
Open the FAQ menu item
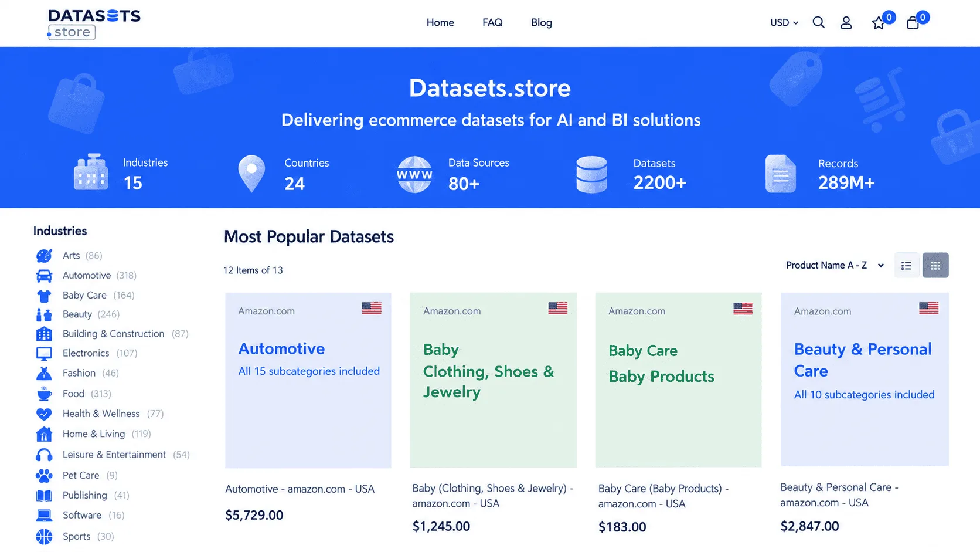[x=492, y=22]
